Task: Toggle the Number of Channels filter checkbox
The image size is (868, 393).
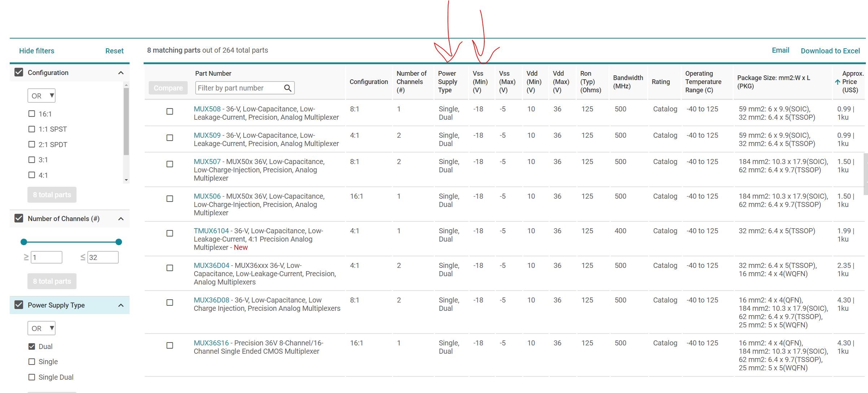Action: tap(19, 218)
